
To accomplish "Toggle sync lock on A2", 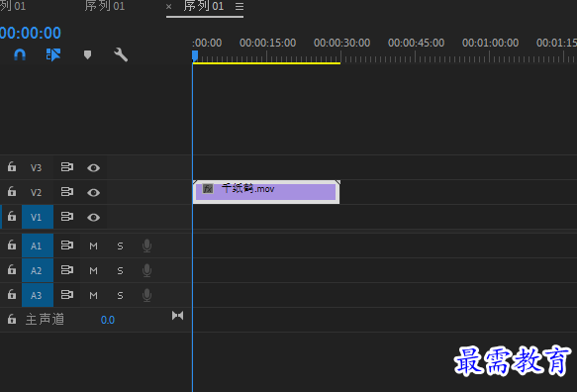I will coord(67,270).
